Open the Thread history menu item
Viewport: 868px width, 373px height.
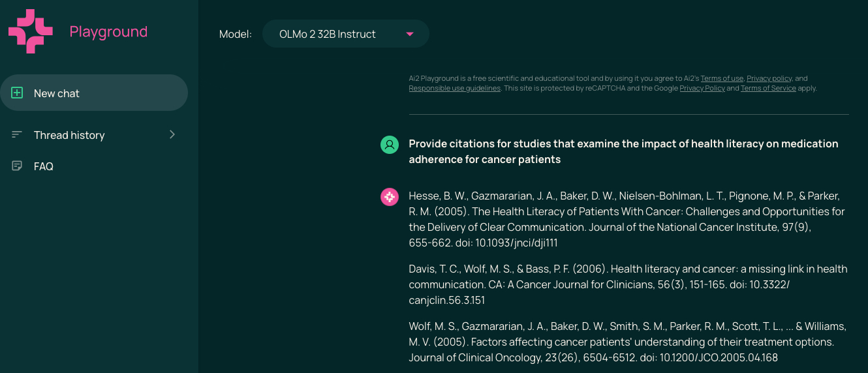[69, 135]
